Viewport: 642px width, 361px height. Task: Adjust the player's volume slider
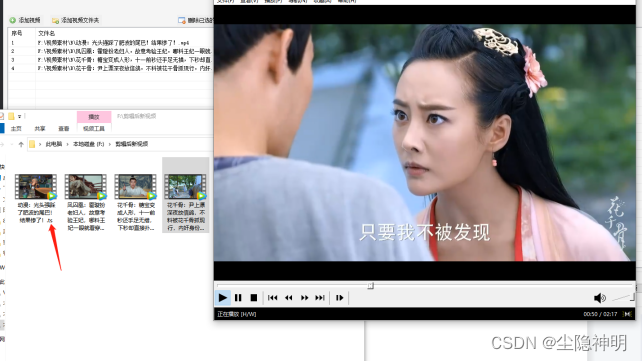click(x=623, y=298)
